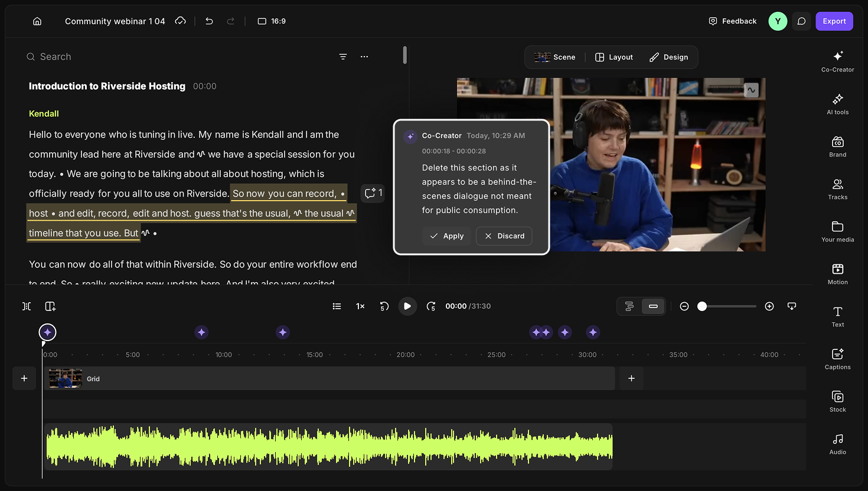868x491 pixels.
Task: Click the "00:00 /31:30" timecode display
Action: (468, 306)
